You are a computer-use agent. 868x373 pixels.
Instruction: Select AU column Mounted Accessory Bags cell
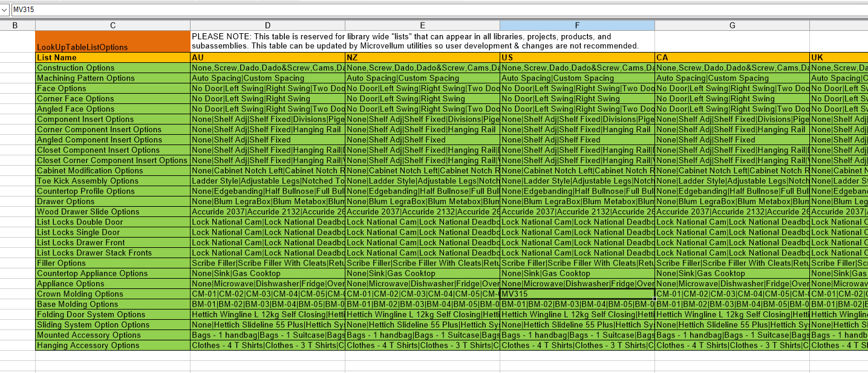[x=267, y=335]
